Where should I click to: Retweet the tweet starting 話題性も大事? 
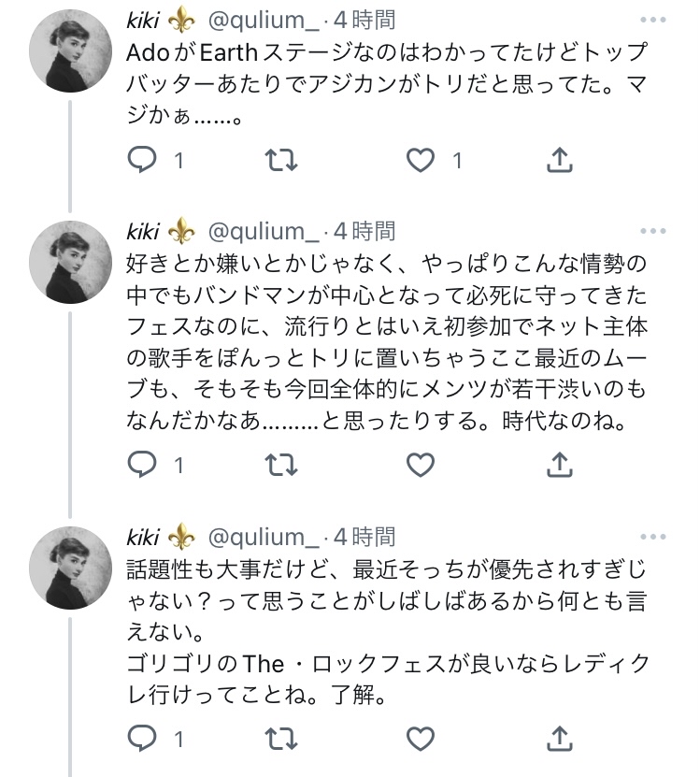click(281, 739)
